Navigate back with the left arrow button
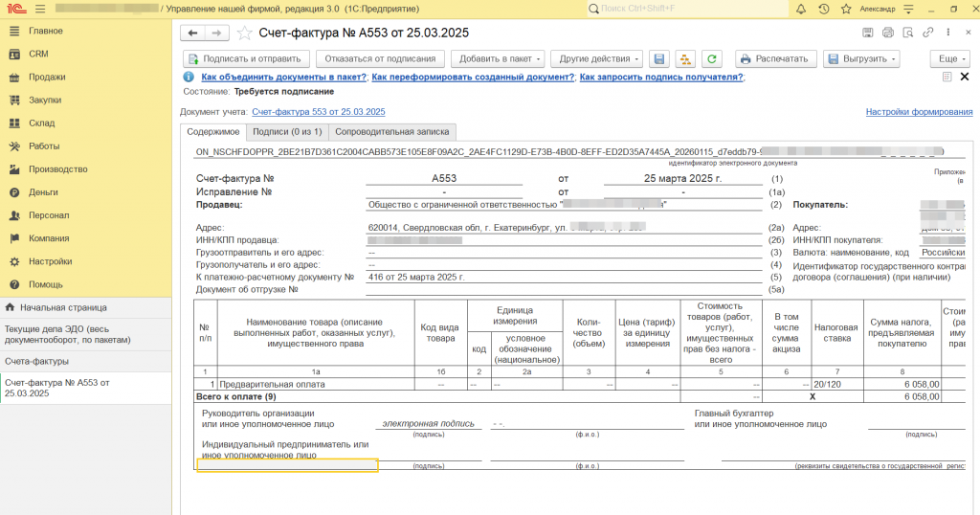The height and width of the screenshot is (515, 980). 193,33
